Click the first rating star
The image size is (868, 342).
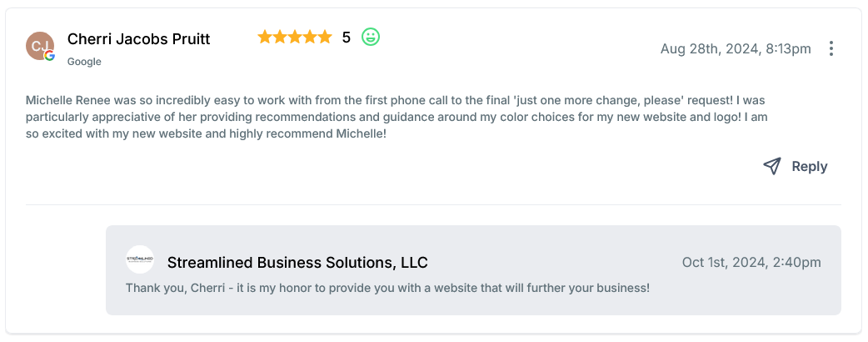click(265, 37)
